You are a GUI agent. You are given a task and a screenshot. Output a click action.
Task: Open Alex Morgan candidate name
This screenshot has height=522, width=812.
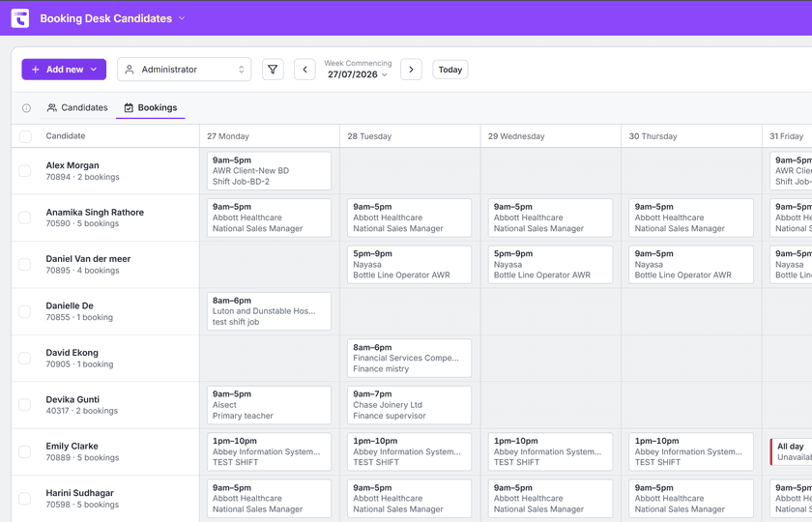click(72, 165)
